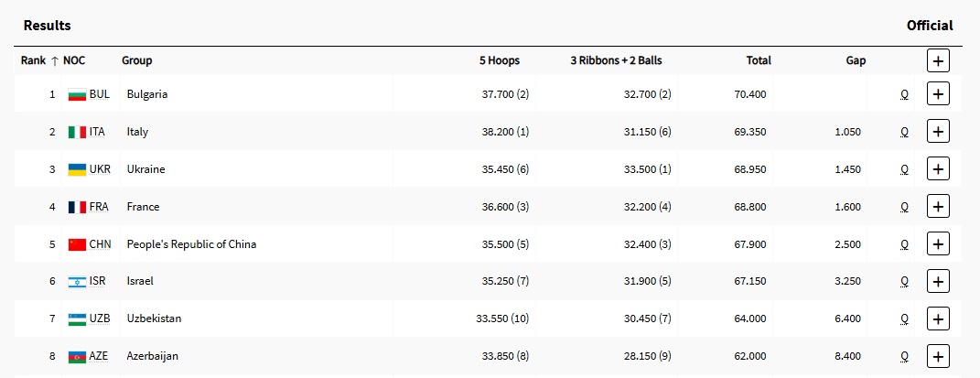Expand France row plus button
Image resolution: width=980 pixels, height=378 pixels.
[938, 207]
